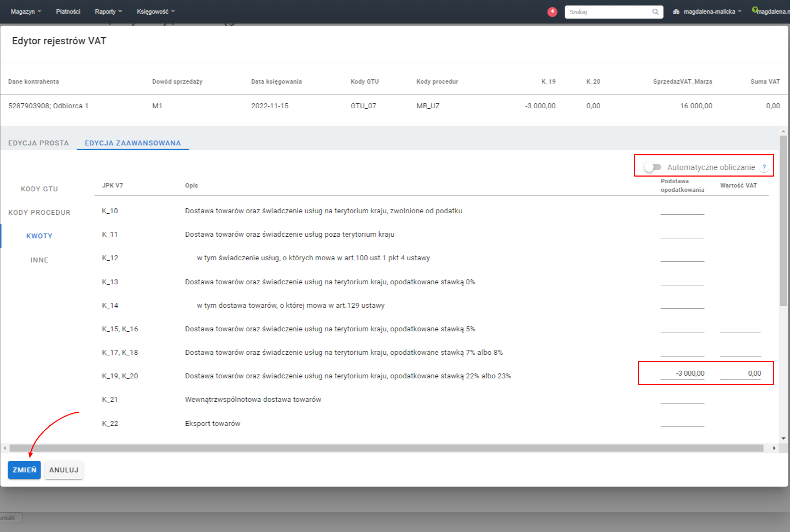The width and height of the screenshot is (790, 532).
Task: Open the Kody procedur side tab
Action: click(x=39, y=212)
